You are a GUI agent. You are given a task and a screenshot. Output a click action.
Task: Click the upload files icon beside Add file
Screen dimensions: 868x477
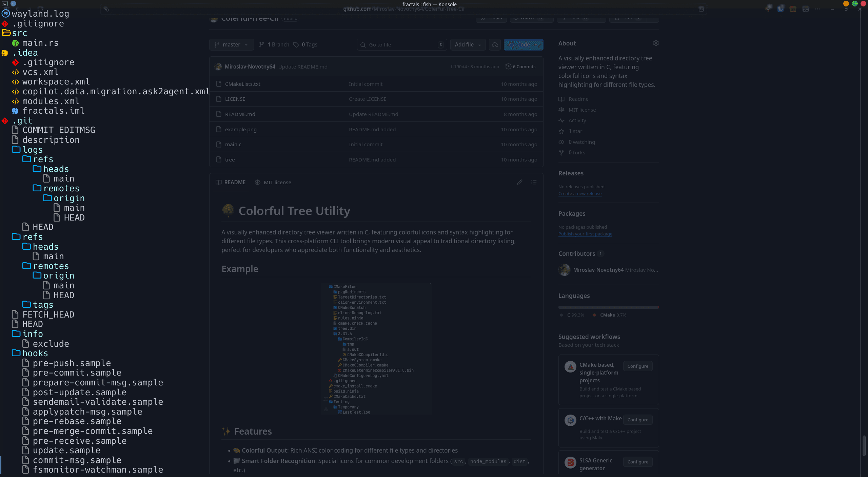(x=494, y=44)
